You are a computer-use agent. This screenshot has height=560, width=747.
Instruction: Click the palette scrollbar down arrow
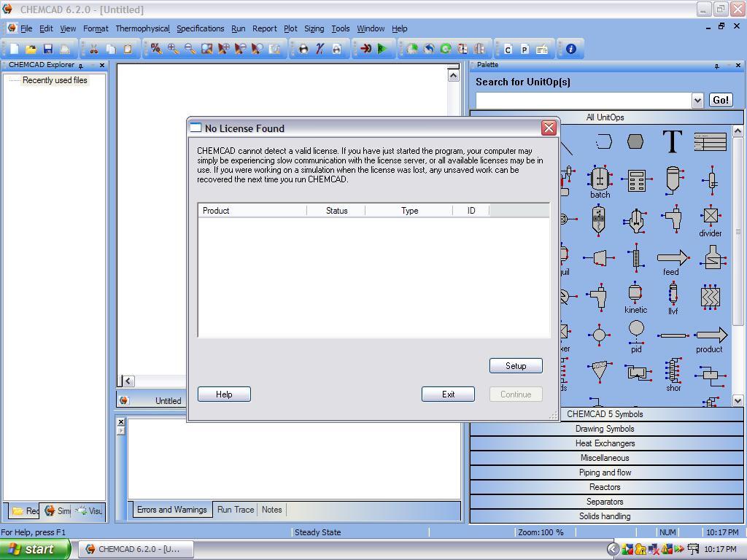click(x=738, y=401)
